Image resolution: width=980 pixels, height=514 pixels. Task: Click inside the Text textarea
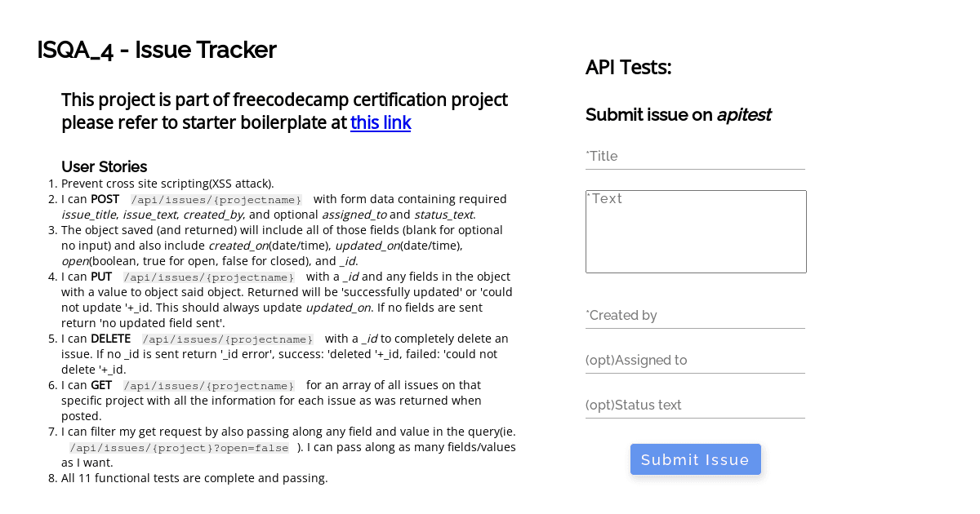pyautogui.click(x=695, y=231)
